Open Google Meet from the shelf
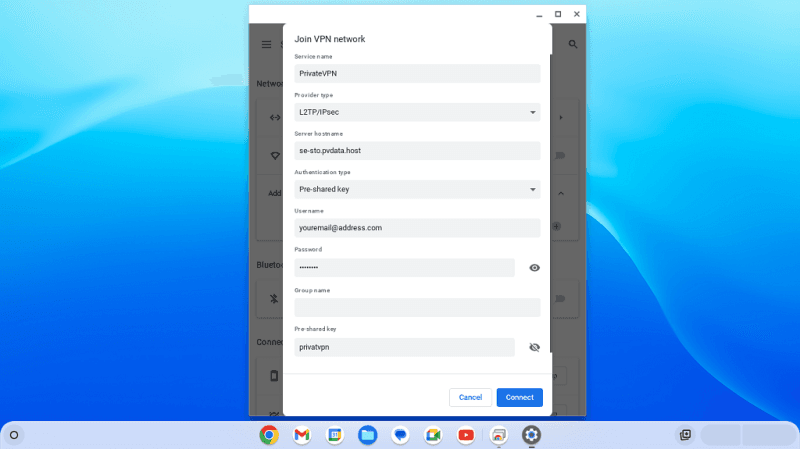This screenshot has height=449, width=800. [x=433, y=435]
